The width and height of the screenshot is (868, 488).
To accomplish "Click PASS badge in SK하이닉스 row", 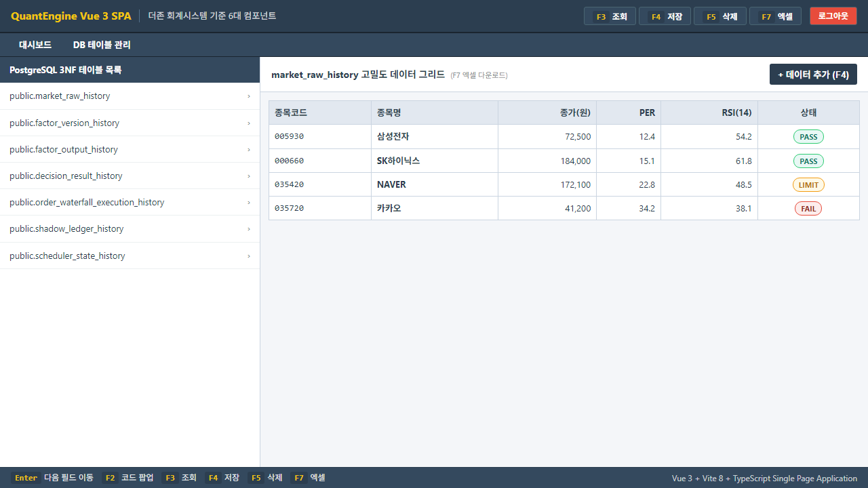I will [x=808, y=161].
